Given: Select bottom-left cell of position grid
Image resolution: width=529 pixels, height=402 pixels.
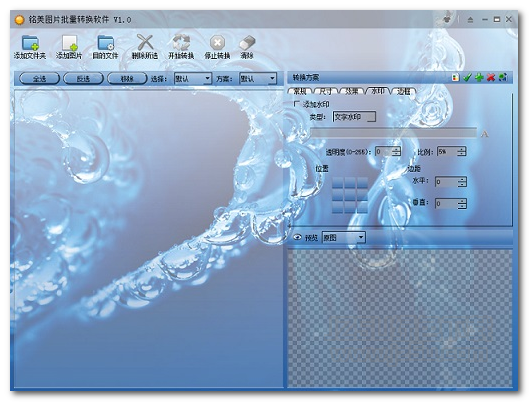Looking at the screenshot, I should pos(337,207).
